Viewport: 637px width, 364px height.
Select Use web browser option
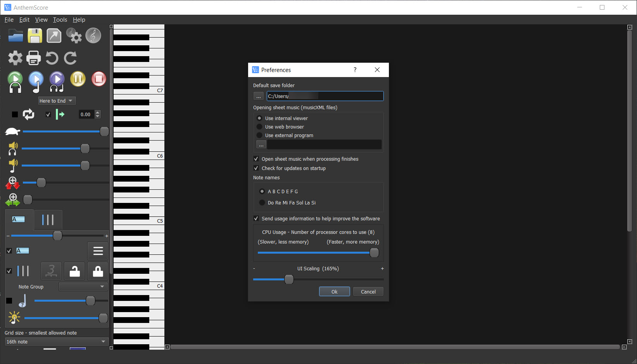259,127
